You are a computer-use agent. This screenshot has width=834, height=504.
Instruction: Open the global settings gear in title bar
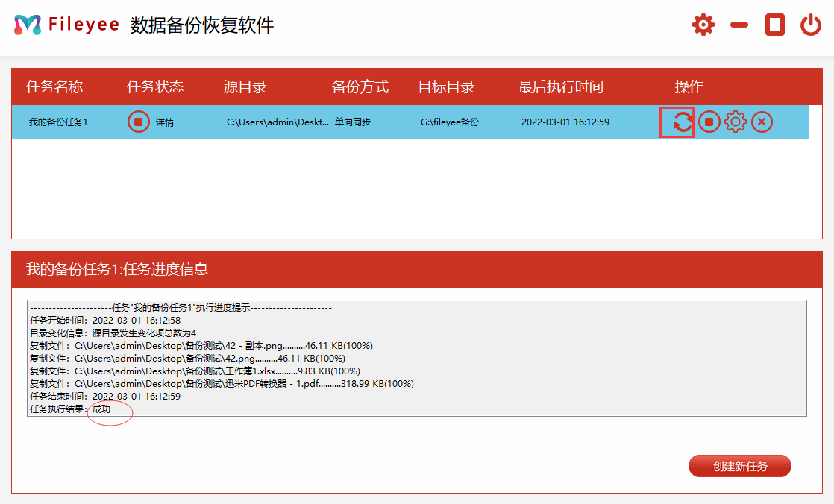703,25
